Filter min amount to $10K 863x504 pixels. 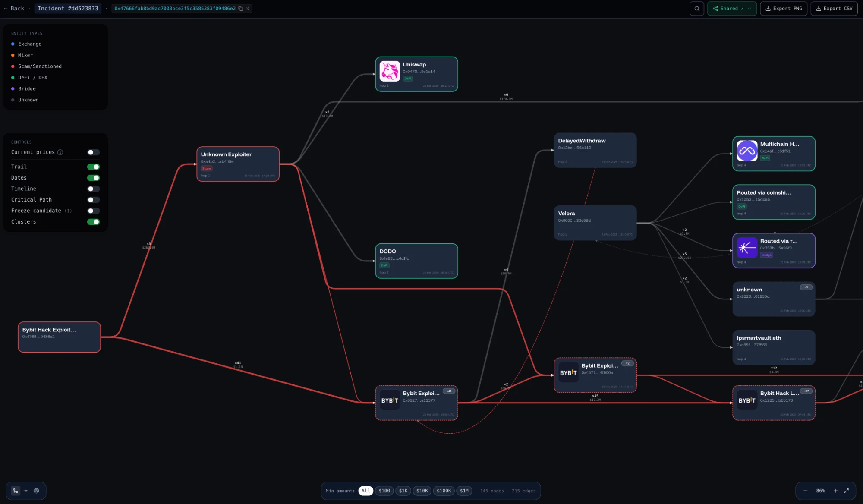[x=422, y=491]
